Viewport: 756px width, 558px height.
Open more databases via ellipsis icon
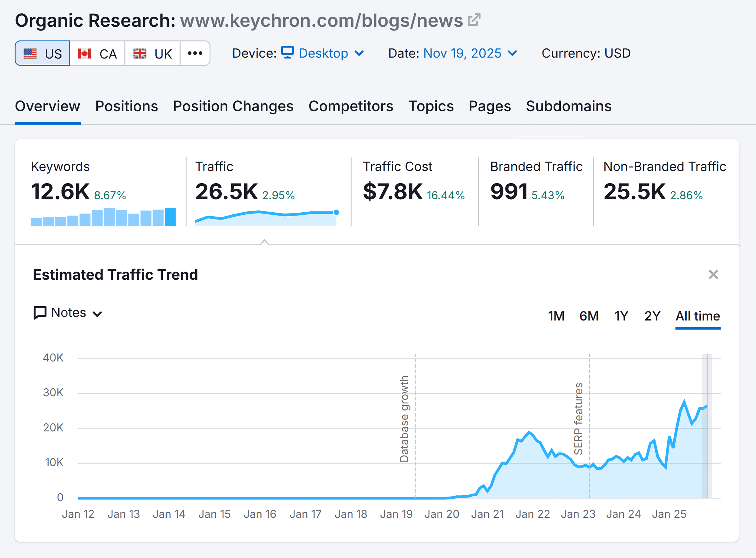click(195, 53)
